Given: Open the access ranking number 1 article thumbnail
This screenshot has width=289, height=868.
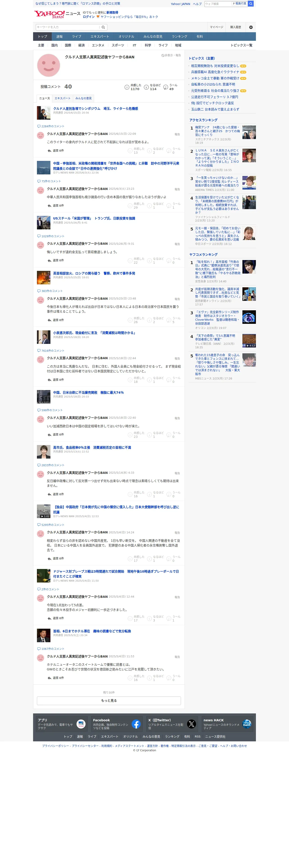Looking at the screenshot, I should (249, 132).
